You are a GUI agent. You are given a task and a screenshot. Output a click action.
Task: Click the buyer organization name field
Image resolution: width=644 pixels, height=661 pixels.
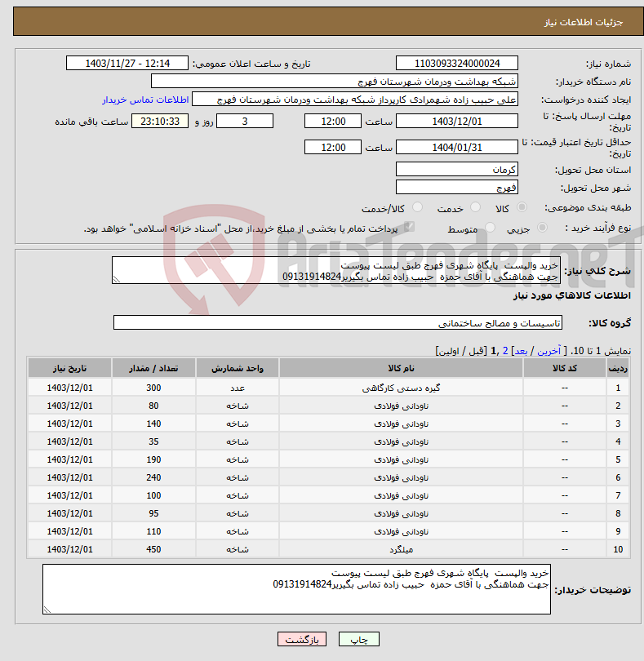(x=335, y=82)
